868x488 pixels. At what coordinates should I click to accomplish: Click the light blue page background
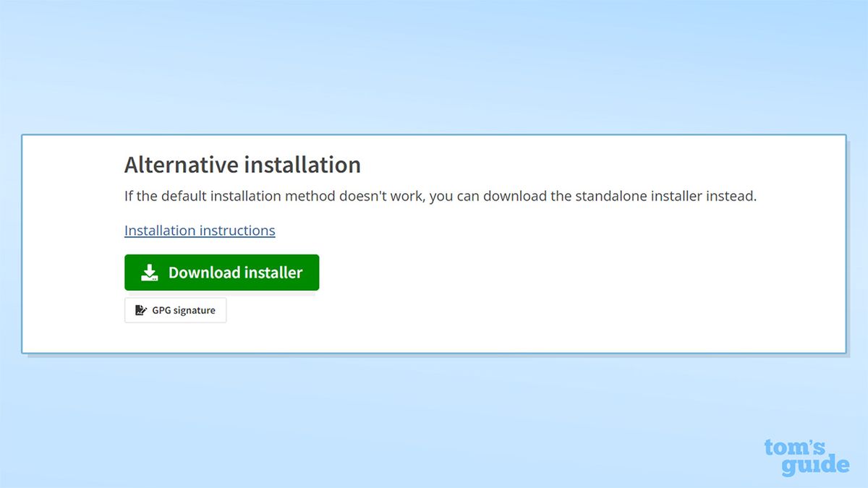[434, 65]
